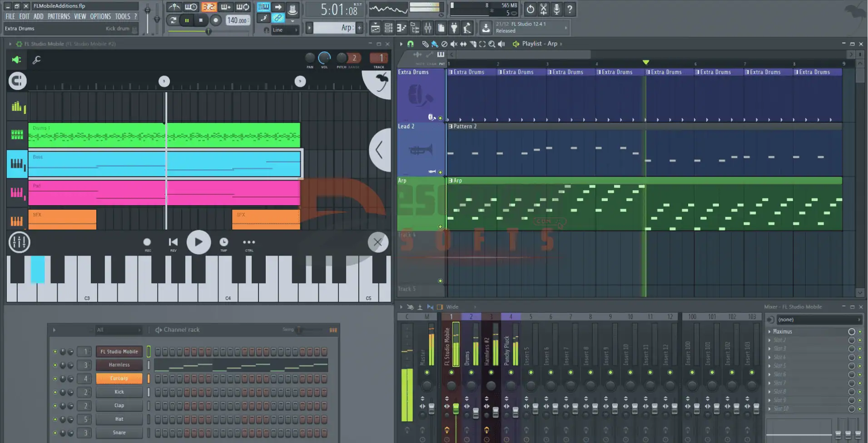Open the EDIT menu
The height and width of the screenshot is (443, 868).
pyautogui.click(x=24, y=16)
